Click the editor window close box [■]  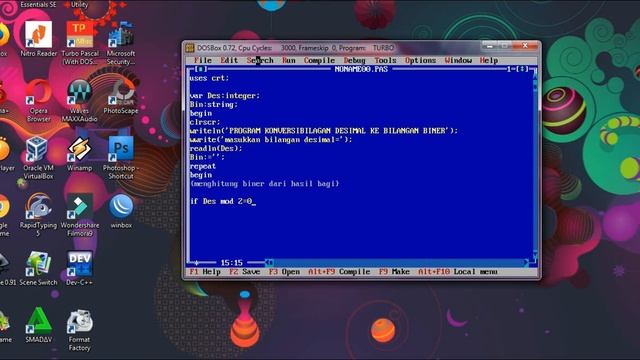click(x=201, y=69)
